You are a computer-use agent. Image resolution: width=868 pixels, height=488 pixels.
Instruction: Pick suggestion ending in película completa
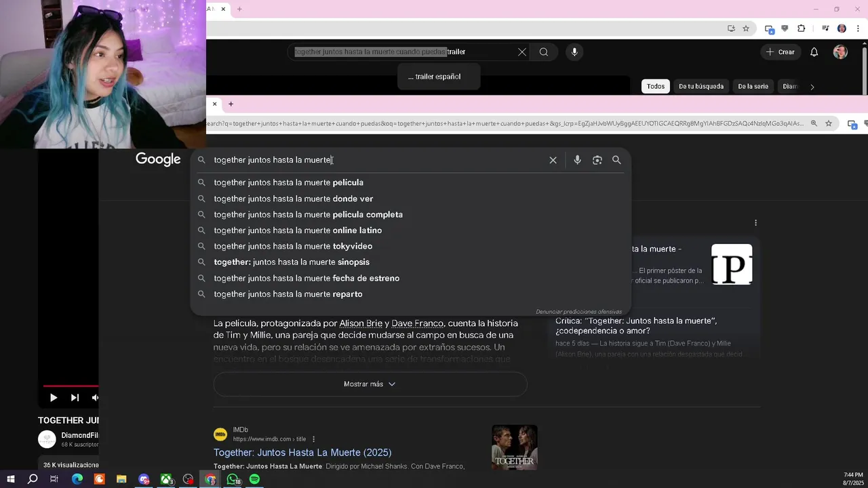click(410, 214)
